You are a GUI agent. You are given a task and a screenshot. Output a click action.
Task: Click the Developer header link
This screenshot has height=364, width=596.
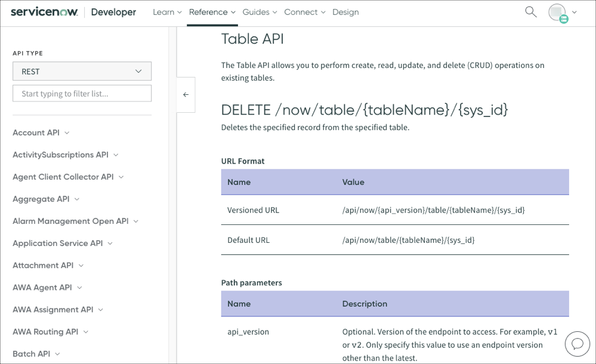point(113,11)
